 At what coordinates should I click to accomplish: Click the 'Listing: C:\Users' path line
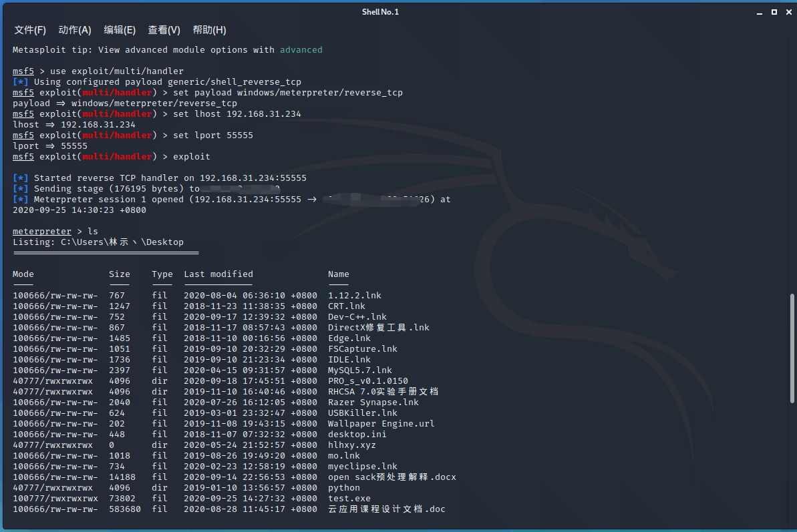tap(98, 242)
